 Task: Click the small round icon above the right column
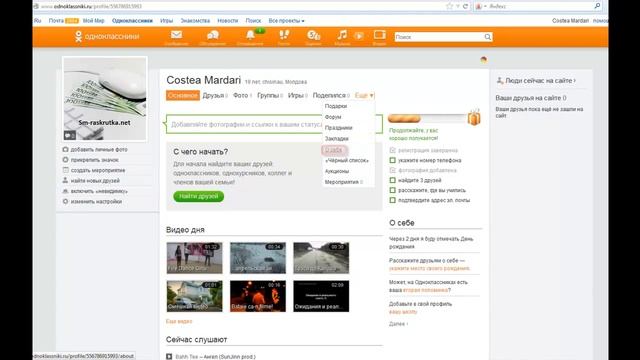tap(484, 60)
